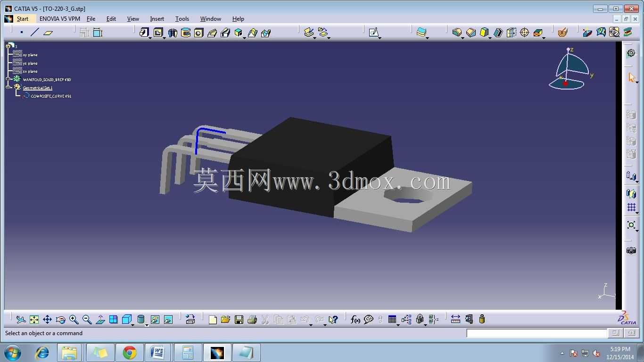Click the 3D compass manipulator
Screen dimensions: 644x362
571,70
